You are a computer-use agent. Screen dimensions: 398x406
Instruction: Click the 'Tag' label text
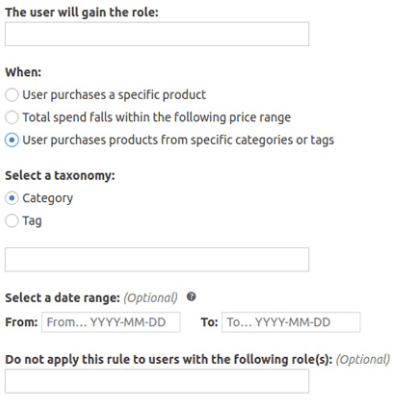tap(32, 221)
